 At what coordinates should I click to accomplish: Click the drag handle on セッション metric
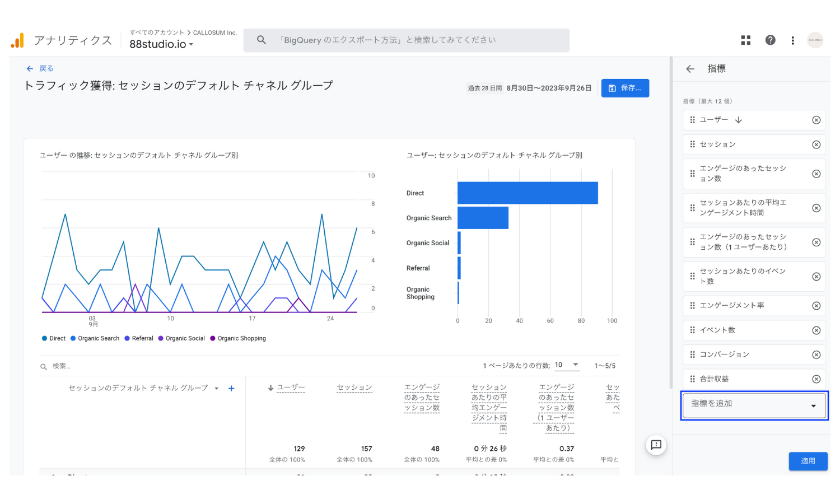[x=692, y=144]
